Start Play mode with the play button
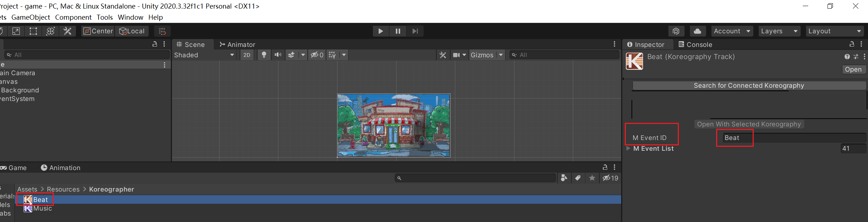 pos(381,31)
